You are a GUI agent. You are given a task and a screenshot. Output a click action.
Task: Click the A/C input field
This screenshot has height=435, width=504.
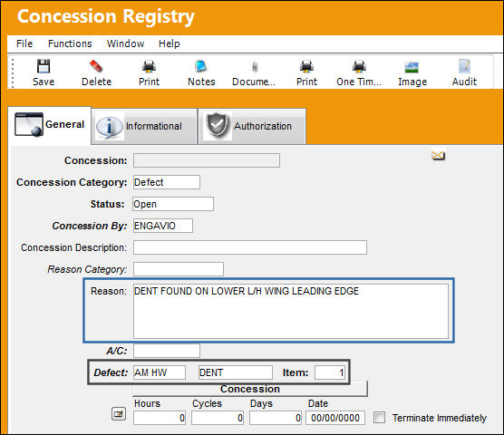167,351
